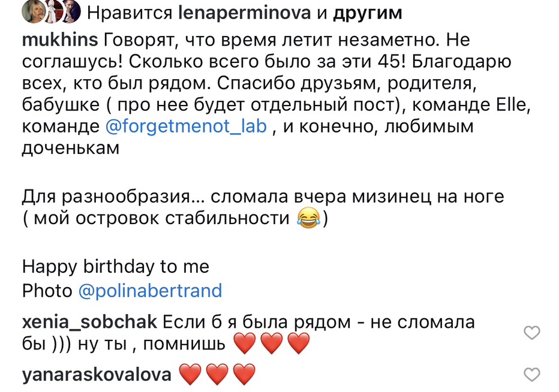Open the yanaraskovalova commenter profile

(x=97, y=375)
